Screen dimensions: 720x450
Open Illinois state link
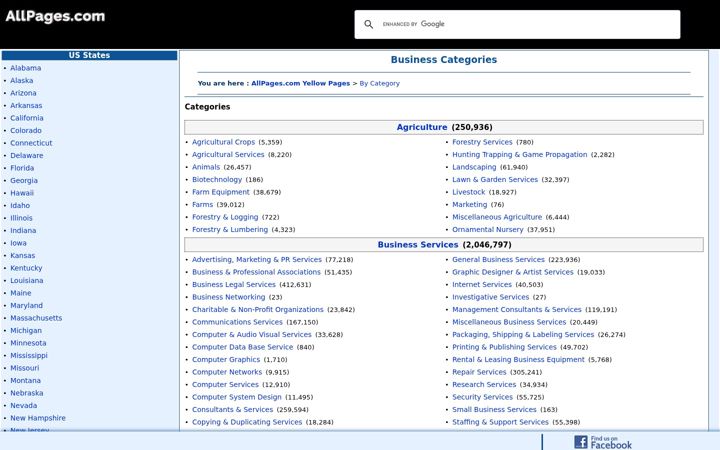21,218
